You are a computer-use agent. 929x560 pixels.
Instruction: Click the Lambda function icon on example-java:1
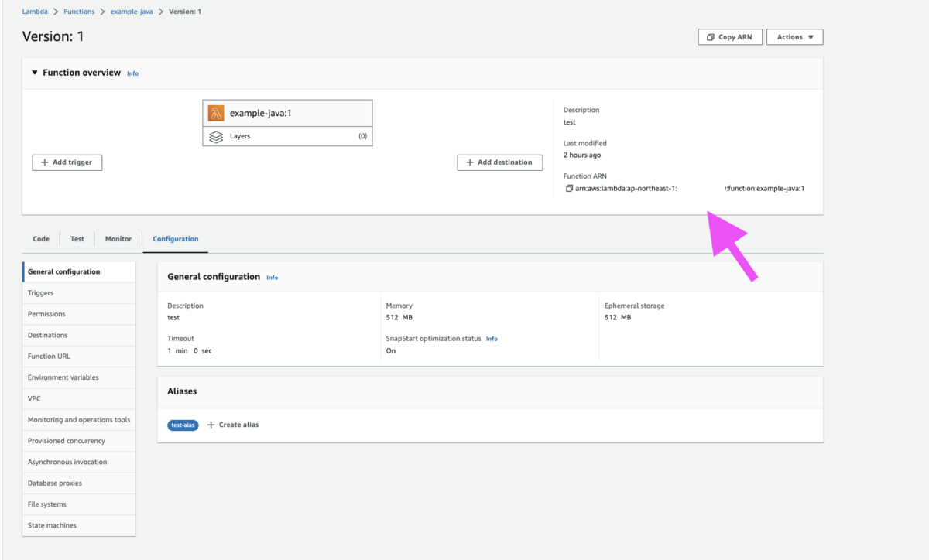pos(214,112)
